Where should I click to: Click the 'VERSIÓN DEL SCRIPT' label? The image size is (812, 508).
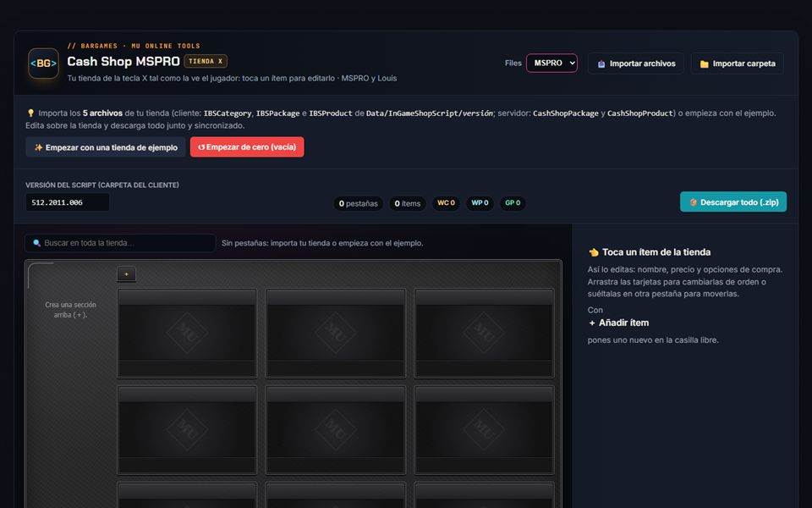102,185
